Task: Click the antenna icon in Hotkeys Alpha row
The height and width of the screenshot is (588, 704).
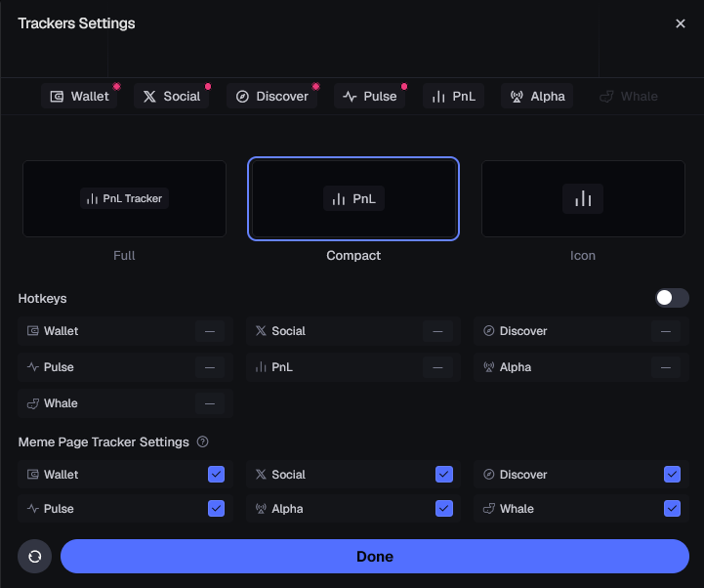Action: point(489,367)
